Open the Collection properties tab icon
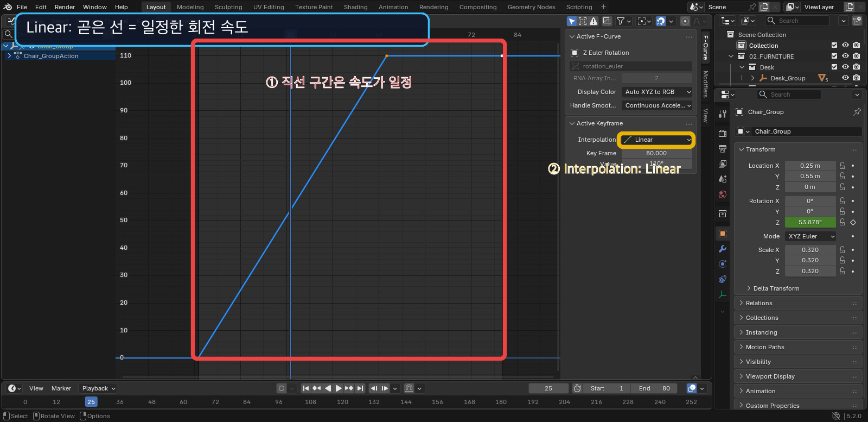 click(x=723, y=213)
